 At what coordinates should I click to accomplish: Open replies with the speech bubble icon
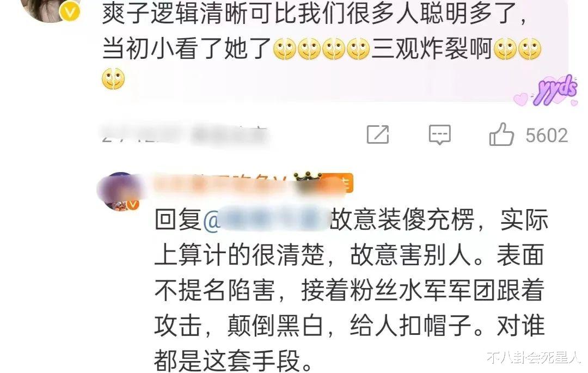tap(439, 134)
